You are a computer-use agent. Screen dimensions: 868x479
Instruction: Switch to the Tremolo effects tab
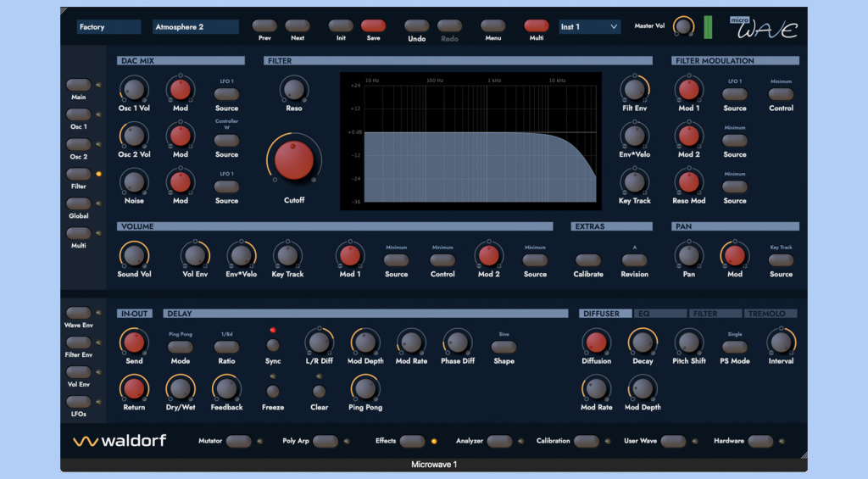coord(771,314)
